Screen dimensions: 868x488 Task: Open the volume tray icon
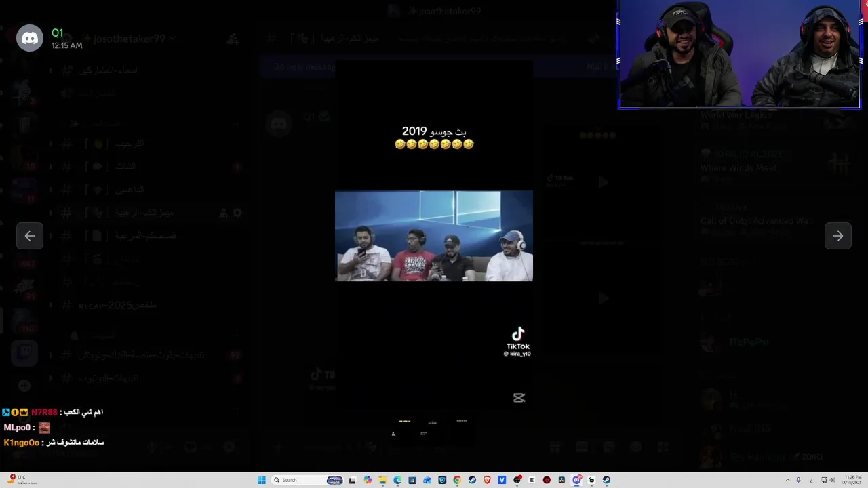click(833, 480)
